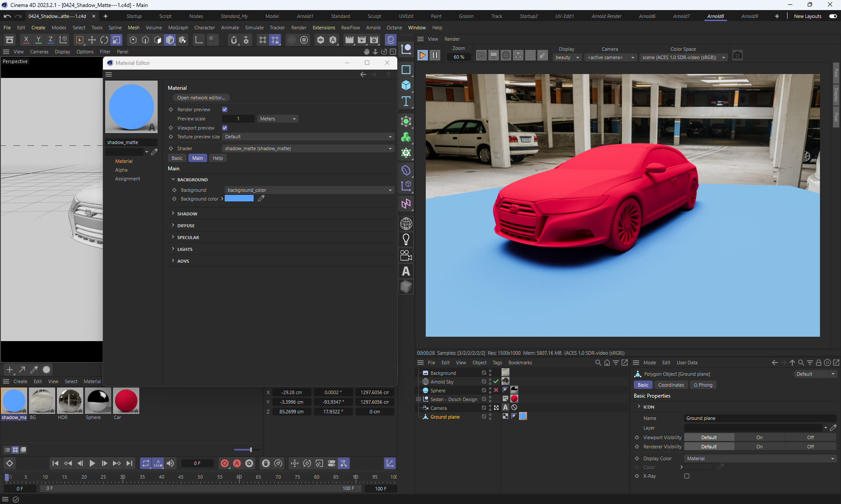Set Viewport Visibility to Off
841x504 pixels.
pyautogui.click(x=810, y=437)
